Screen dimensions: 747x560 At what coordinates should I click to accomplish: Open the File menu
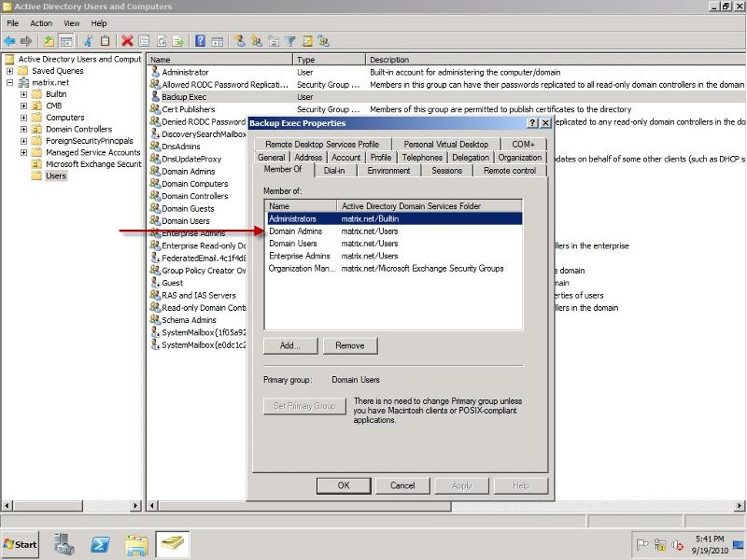[12, 23]
